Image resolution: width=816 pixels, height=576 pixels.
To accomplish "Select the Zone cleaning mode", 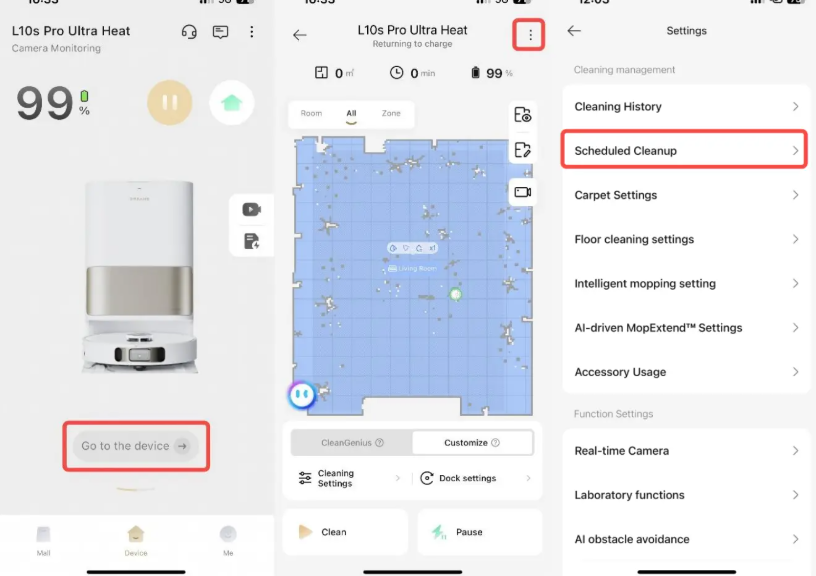I will click(391, 114).
